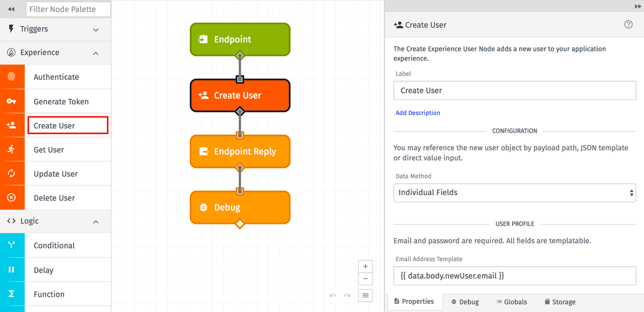This screenshot has width=644, height=312.
Task: Select the Endpoint Reply node on canvas
Action: pos(240,151)
